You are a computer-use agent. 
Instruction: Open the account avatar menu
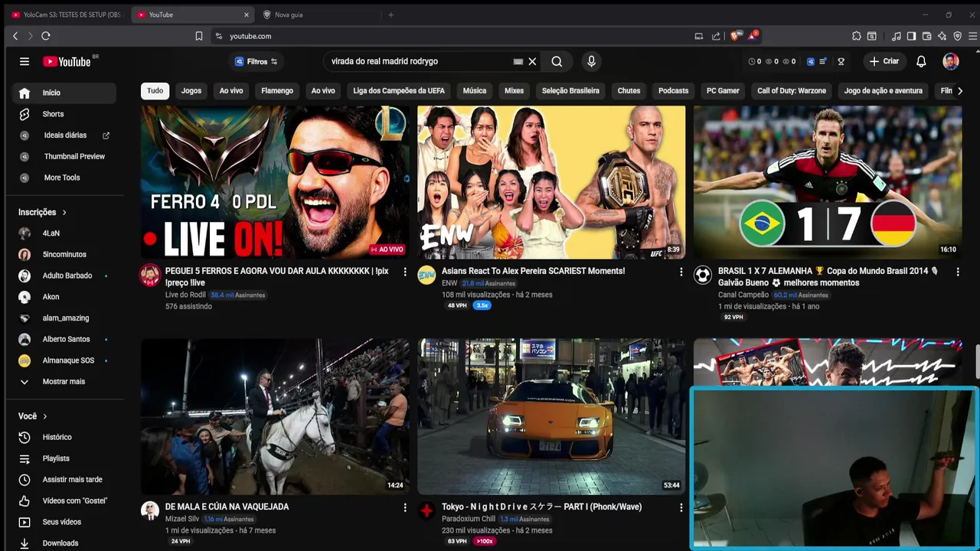click(x=951, y=61)
